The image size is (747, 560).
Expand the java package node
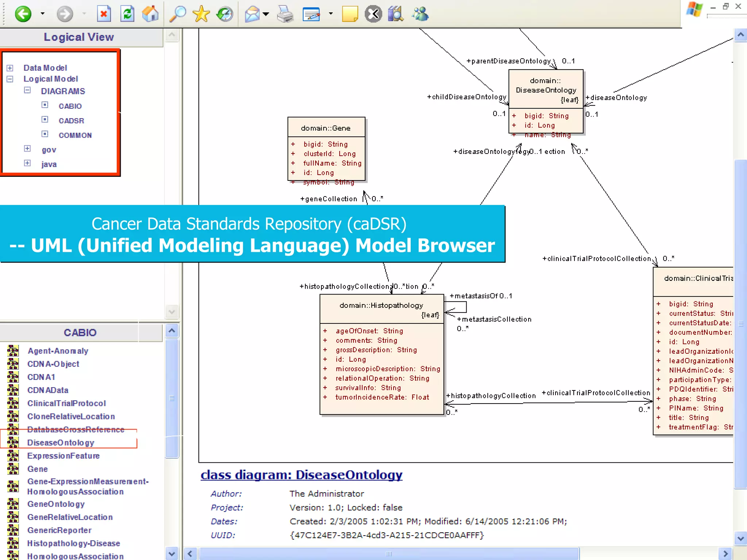[x=27, y=163]
